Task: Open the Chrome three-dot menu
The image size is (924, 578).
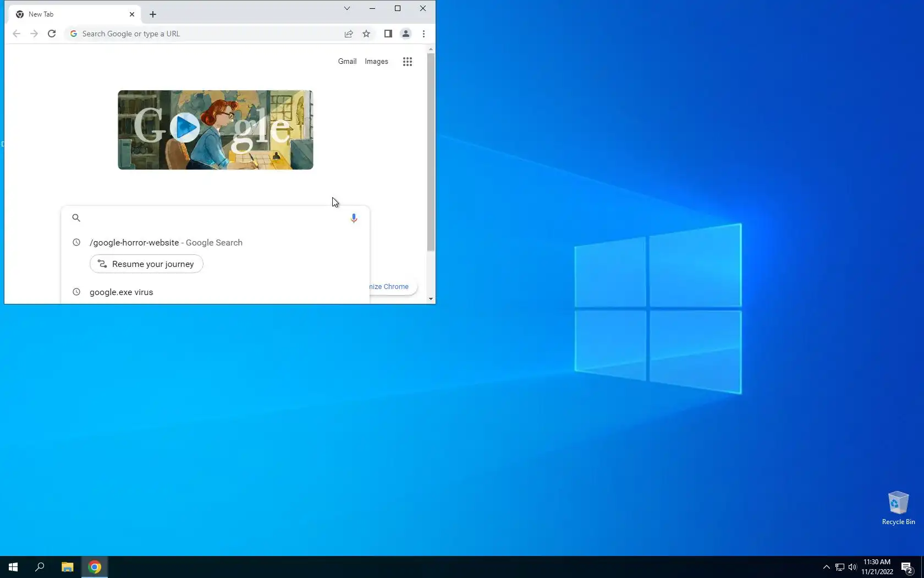Action: tap(424, 34)
